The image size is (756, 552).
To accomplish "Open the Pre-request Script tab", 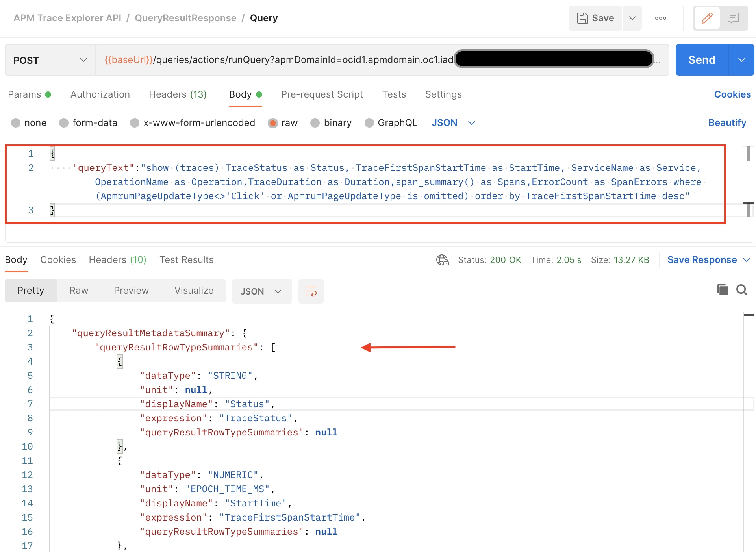I will [322, 94].
